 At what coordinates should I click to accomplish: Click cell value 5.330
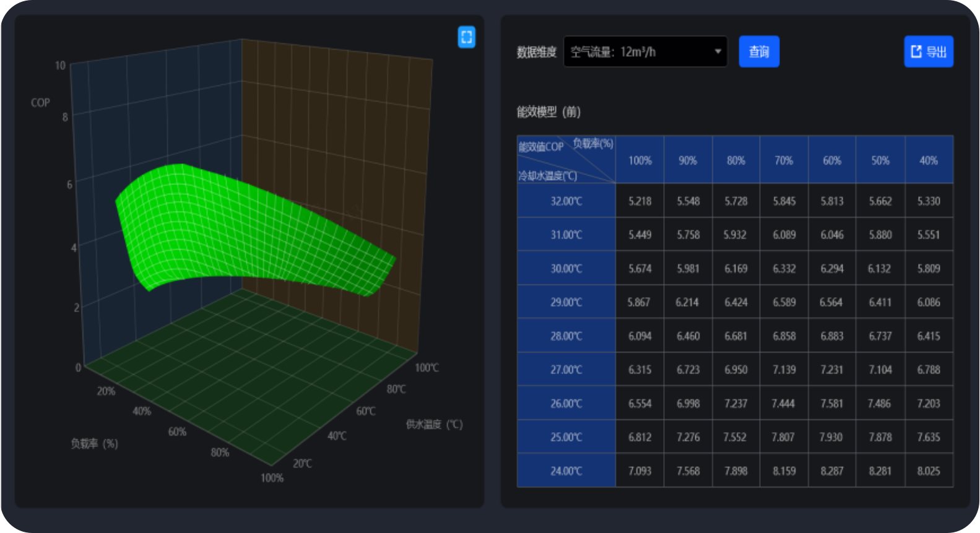coord(929,201)
